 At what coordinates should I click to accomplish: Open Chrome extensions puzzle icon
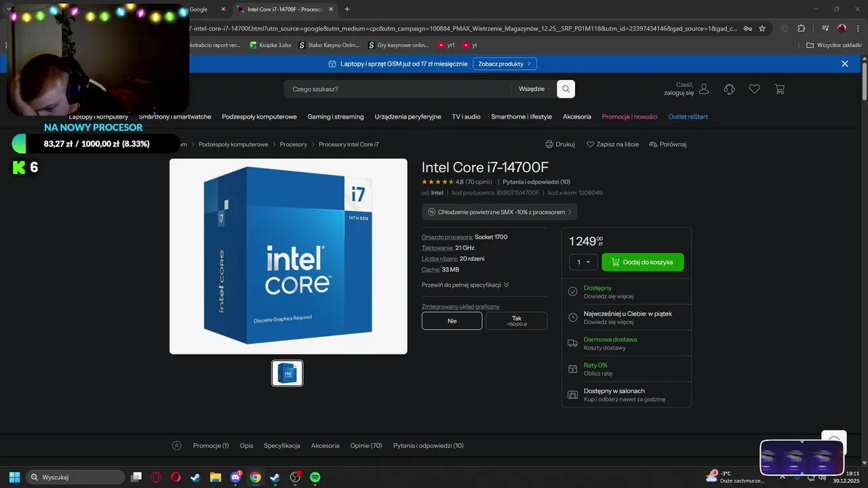pos(802,28)
